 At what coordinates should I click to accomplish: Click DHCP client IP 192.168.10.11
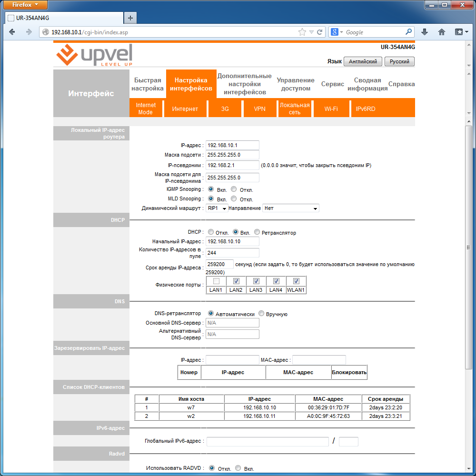coord(259,416)
